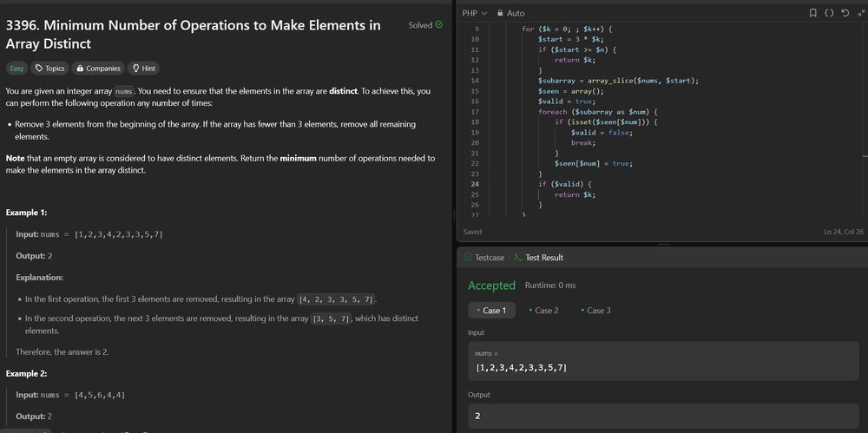Place cursor on $seen = array(); line
The width and height of the screenshot is (868, 433).
(x=571, y=91)
